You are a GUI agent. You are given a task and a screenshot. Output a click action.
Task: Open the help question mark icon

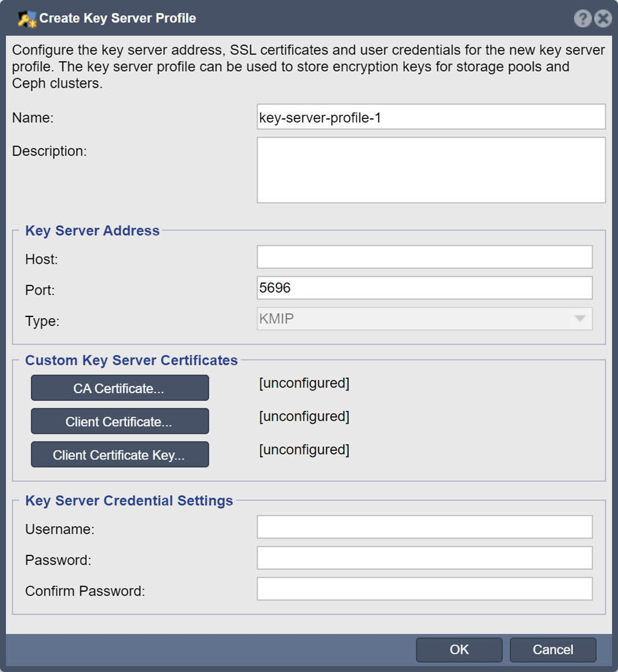pyautogui.click(x=582, y=19)
